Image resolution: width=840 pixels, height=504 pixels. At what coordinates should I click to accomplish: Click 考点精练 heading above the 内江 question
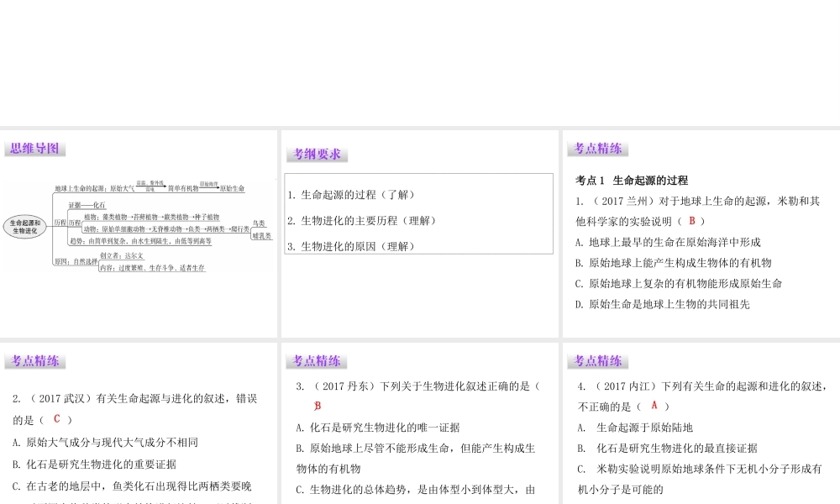[x=598, y=361]
